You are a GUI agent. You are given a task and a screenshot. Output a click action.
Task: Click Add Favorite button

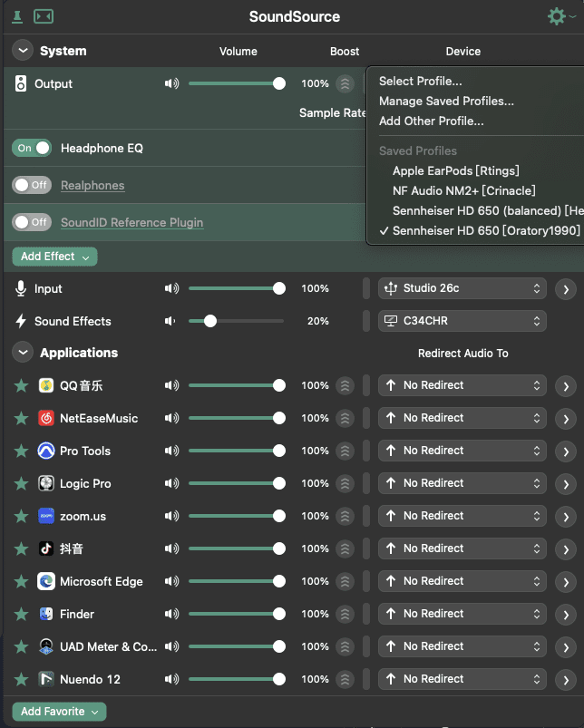(60, 712)
